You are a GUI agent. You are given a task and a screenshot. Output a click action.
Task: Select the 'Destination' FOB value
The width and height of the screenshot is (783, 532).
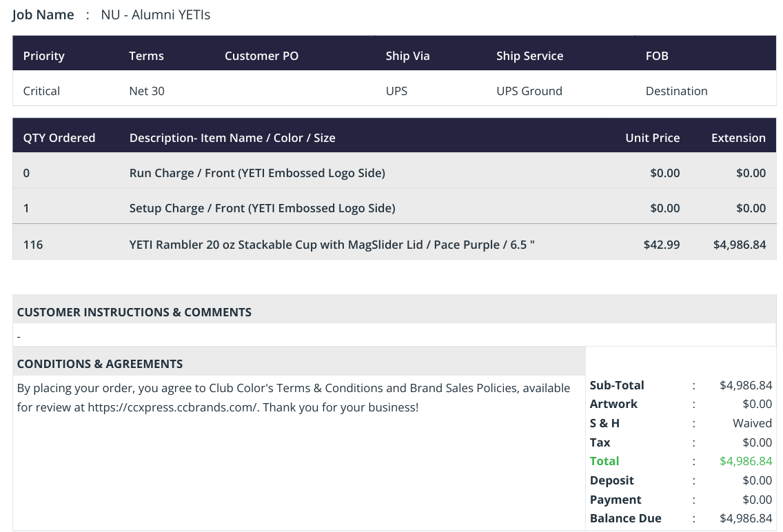point(677,91)
